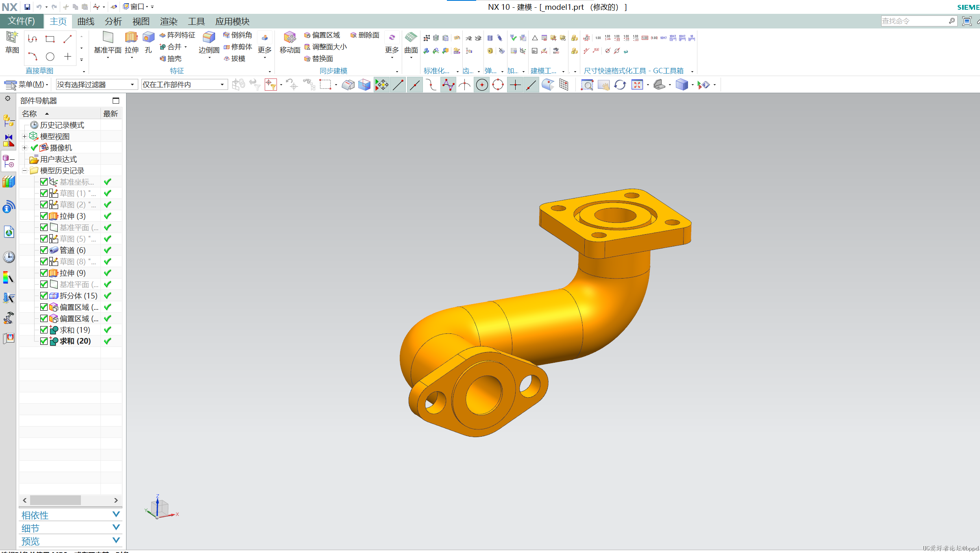Uncheck the 管道 (6) feature checkbox
The height and width of the screenshot is (553, 980).
pos(44,250)
